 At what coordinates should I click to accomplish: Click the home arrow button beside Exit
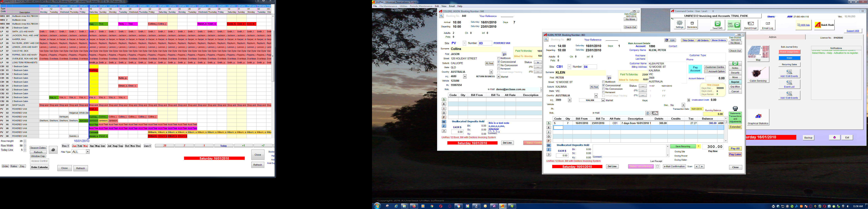834,137
